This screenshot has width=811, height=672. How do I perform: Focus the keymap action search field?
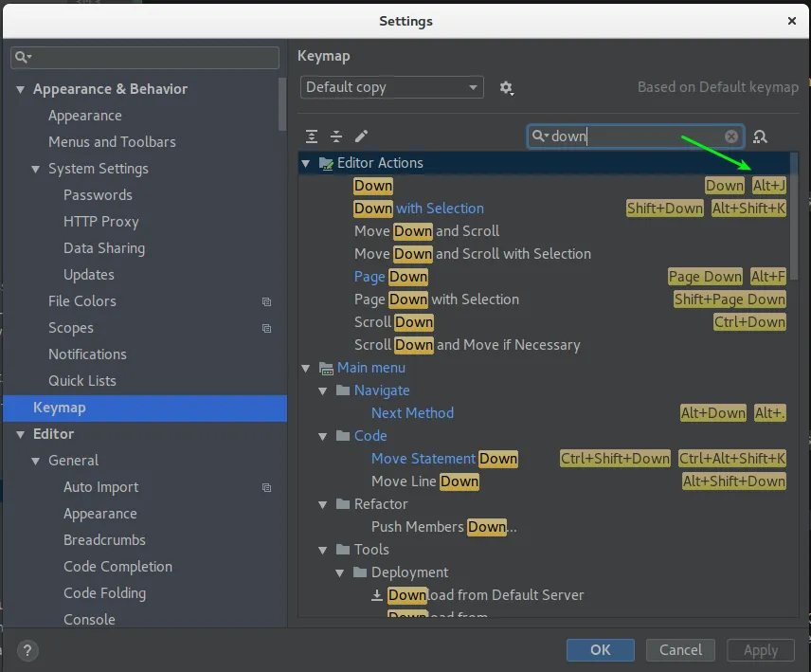click(x=635, y=136)
